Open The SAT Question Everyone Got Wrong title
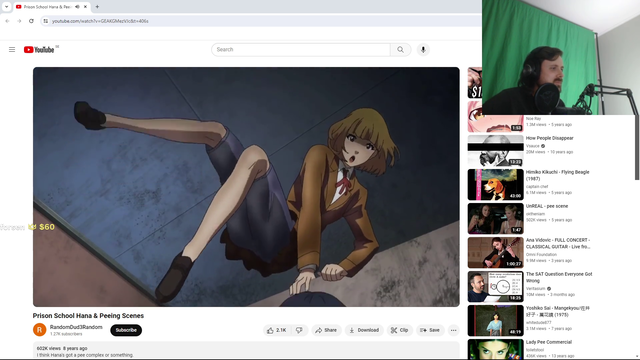Image resolution: width=640 pixels, height=360 pixels. point(559,277)
